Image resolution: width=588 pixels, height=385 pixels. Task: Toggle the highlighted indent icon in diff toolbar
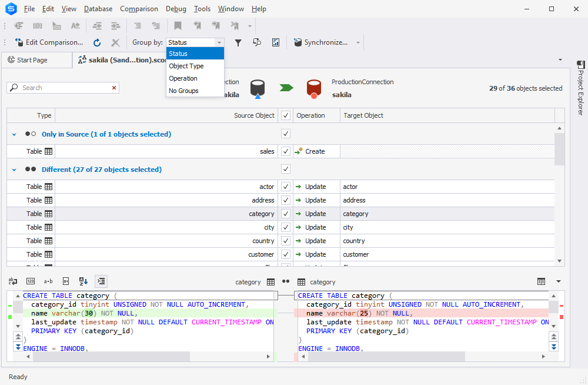(x=101, y=281)
